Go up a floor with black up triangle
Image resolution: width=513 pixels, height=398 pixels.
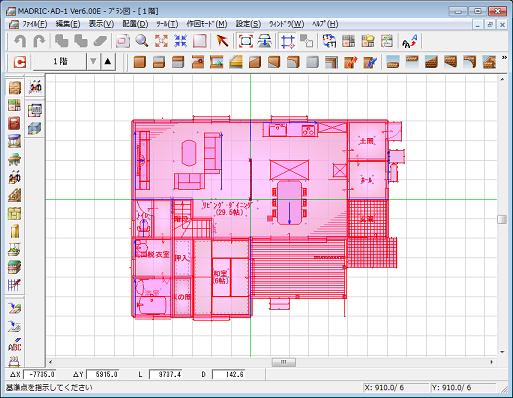[x=108, y=62]
